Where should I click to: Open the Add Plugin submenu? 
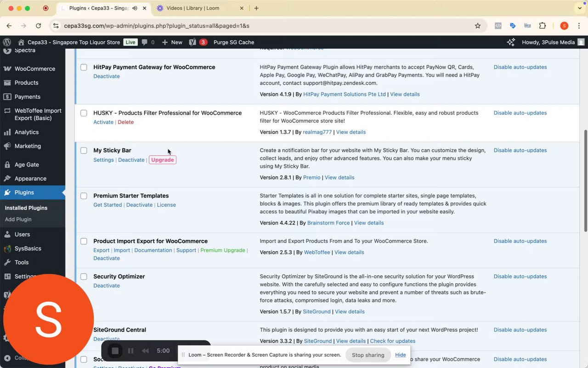[18, 219]
